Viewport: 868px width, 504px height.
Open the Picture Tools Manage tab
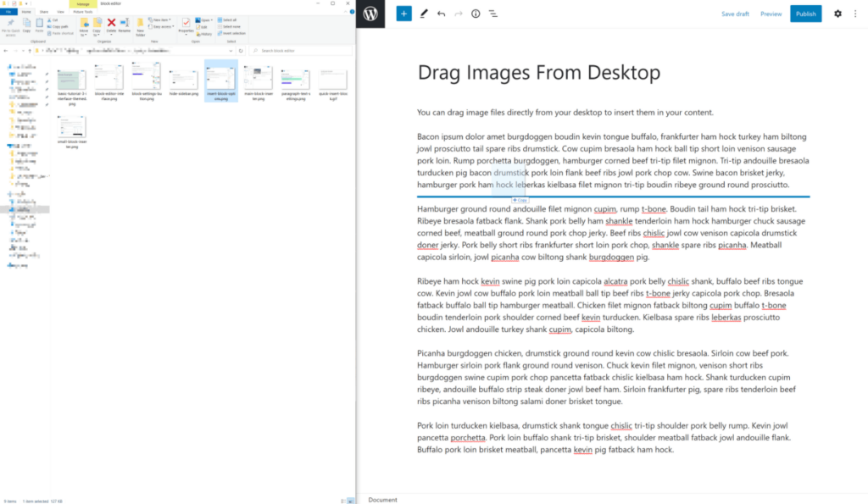point(83,5)
